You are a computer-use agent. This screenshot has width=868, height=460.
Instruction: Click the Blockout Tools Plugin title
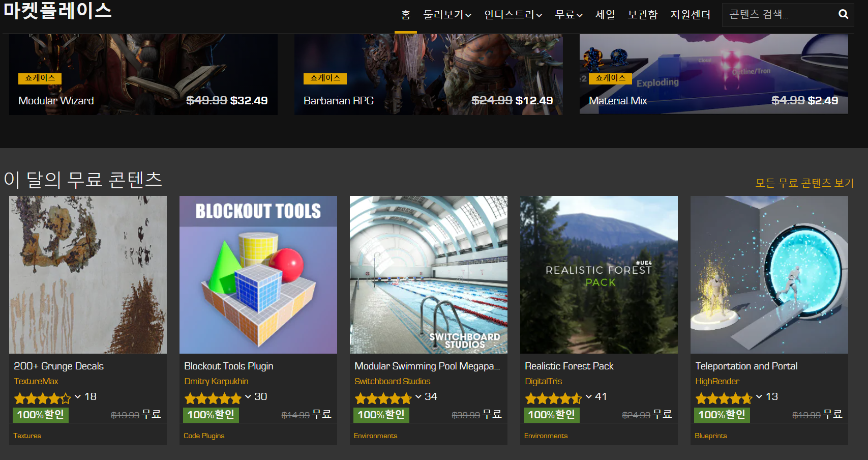click(x=229, y=366)
